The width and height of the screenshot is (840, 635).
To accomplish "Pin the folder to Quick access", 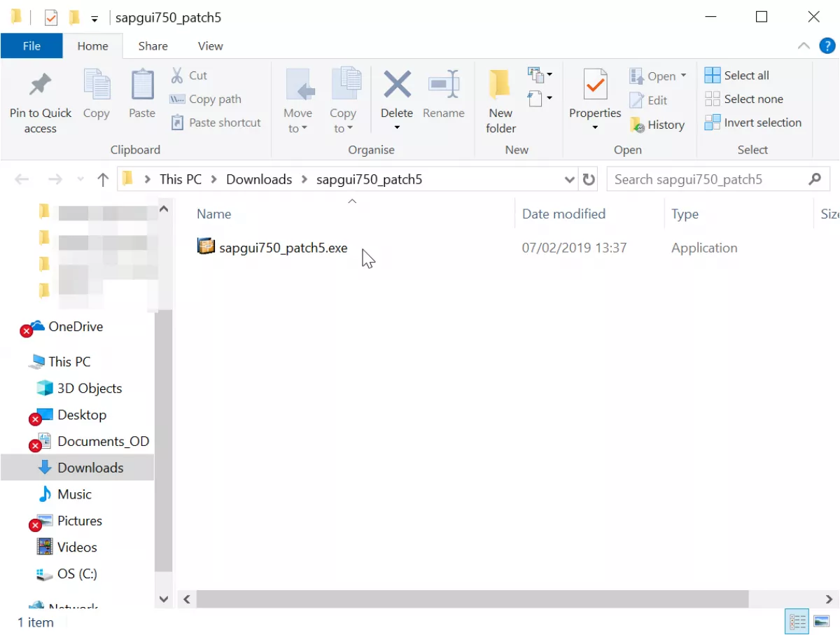I will tap(41, 102).
